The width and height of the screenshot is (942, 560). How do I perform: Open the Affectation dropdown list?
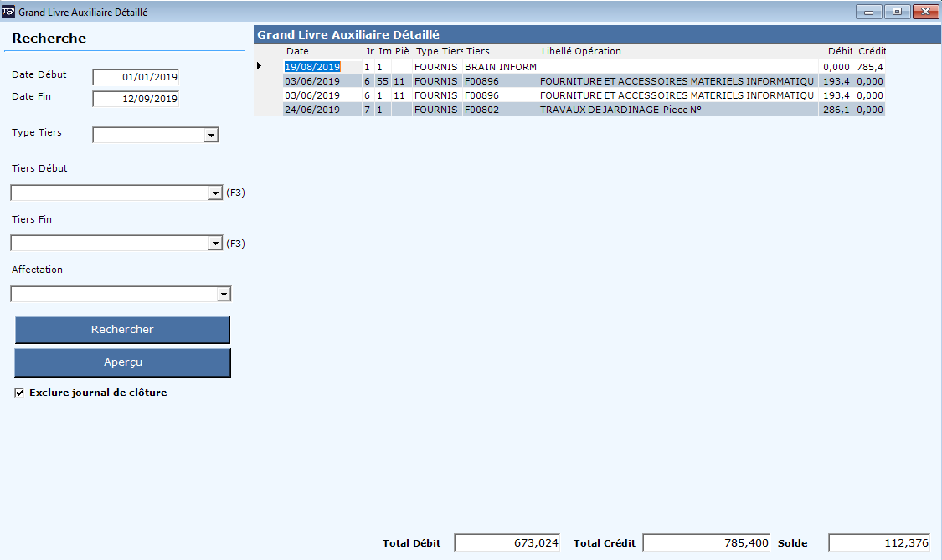224,294
